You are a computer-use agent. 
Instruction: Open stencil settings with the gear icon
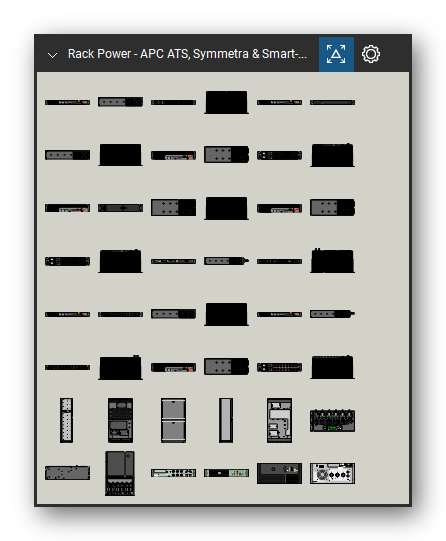pyautogui.click(x=371, y=54)
